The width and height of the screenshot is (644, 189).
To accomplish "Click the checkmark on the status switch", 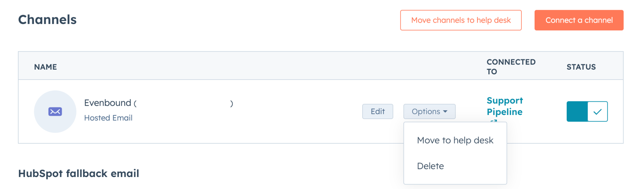I will (597, 112).
